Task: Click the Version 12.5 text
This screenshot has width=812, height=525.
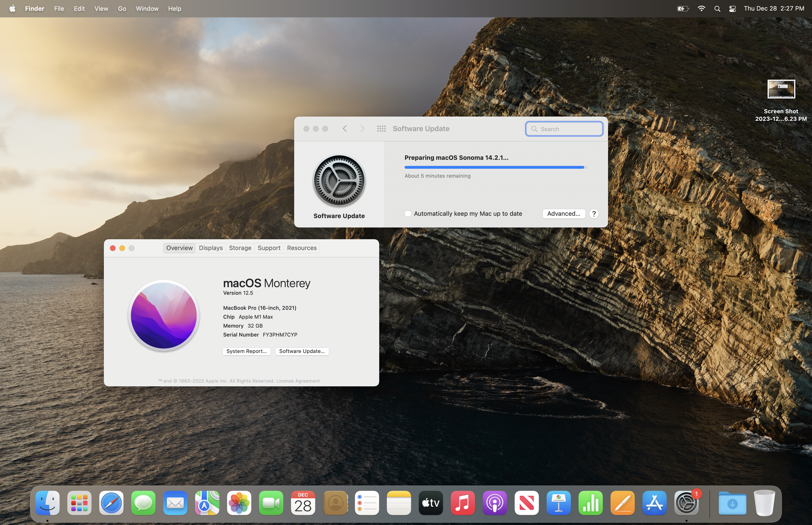Action: 238,293
